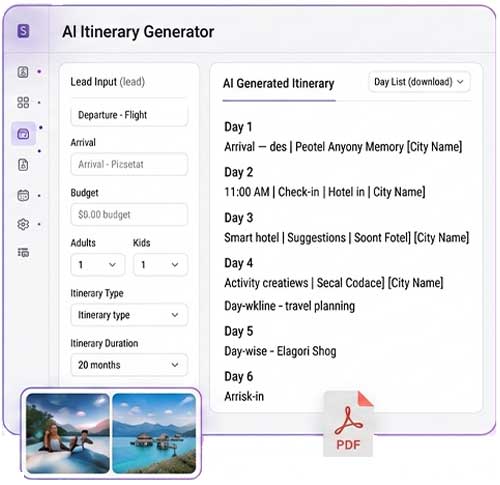Expand the Itinerary type dropdown
Image resolution: width=500 pixels, height=485 pixels.
[x=129, y=315]
